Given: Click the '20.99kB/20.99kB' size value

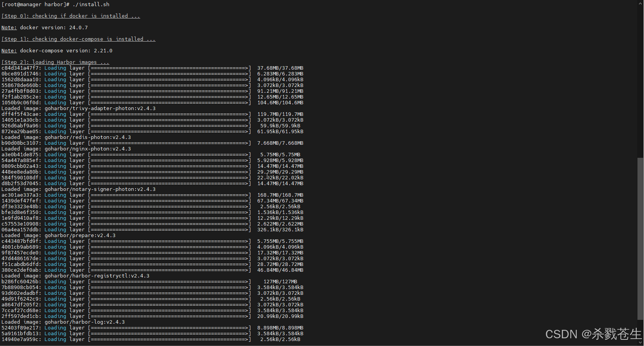Looking at the screenshot, I should tap(280, 316).
